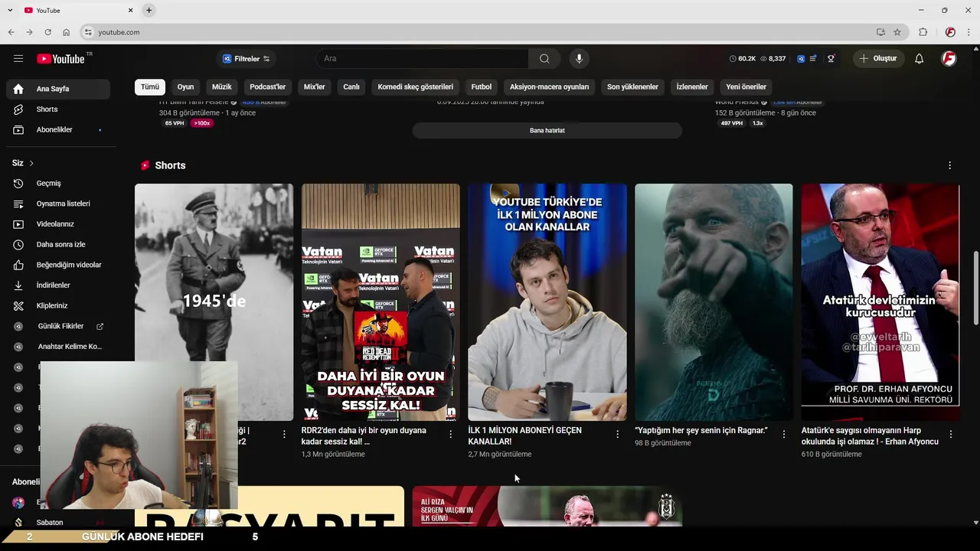The width and height of the screenshot is (980, 551).
Task: Open Videolarınız in sidebar
Action: (x=58, y=224)
